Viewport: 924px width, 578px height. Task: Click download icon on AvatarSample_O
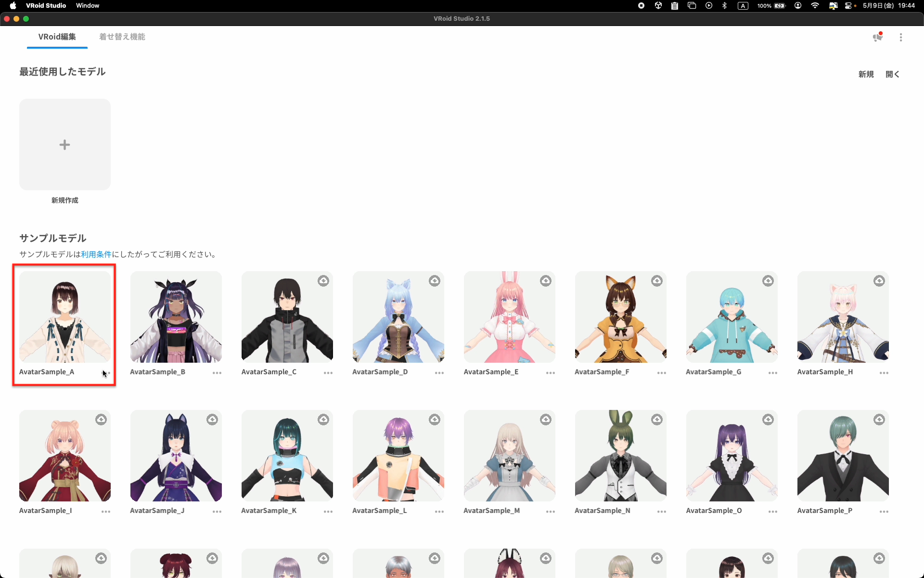pos(768,420)
